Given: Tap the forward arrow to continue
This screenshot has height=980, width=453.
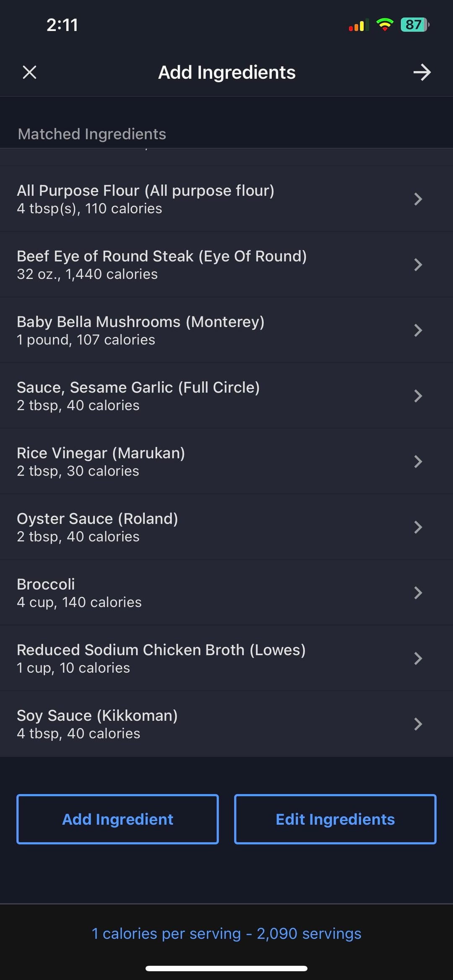Looking at the screenshot, I should [422, 72].
